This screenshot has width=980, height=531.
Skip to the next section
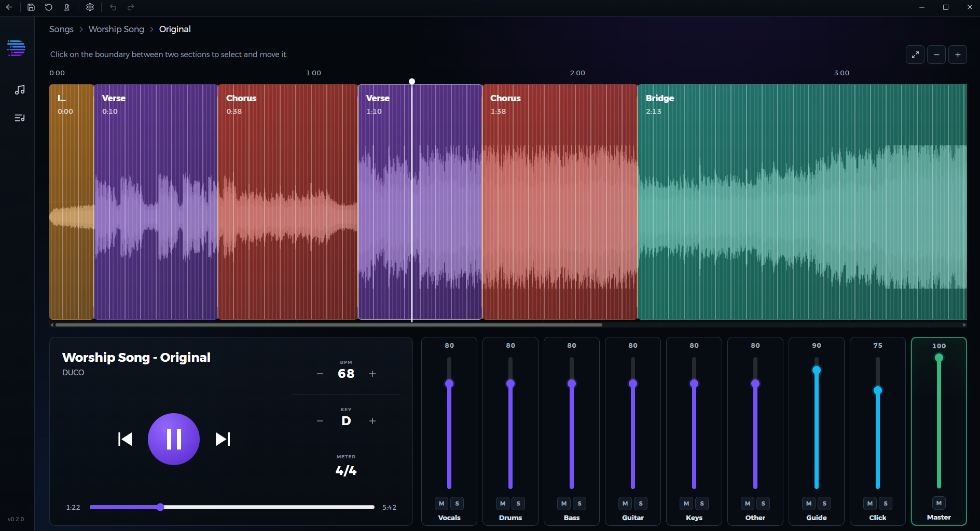[x=223, y=439]
